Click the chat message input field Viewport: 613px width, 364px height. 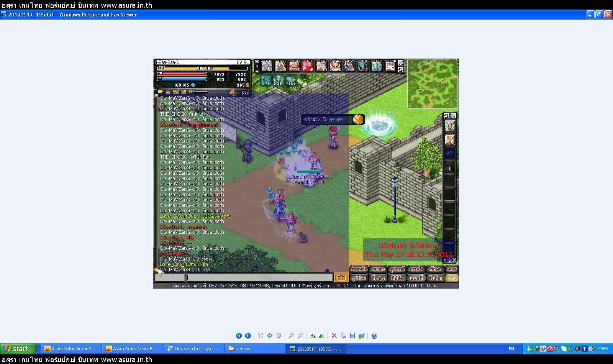click(x=259, y=277)
